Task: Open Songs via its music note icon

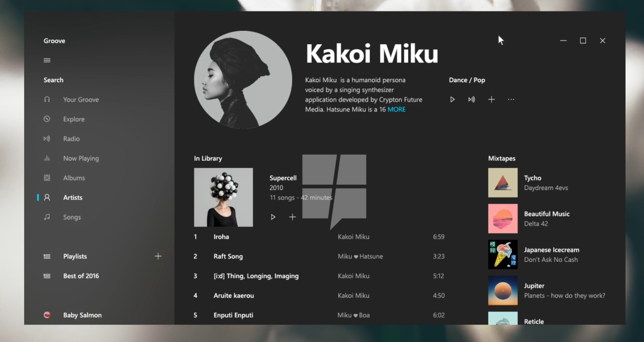Action: (47, 217)
